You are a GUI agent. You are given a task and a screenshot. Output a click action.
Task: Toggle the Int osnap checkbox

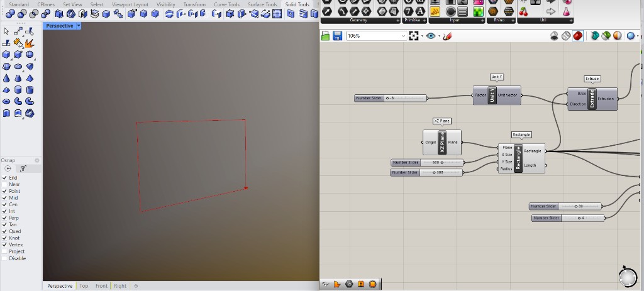4,211
